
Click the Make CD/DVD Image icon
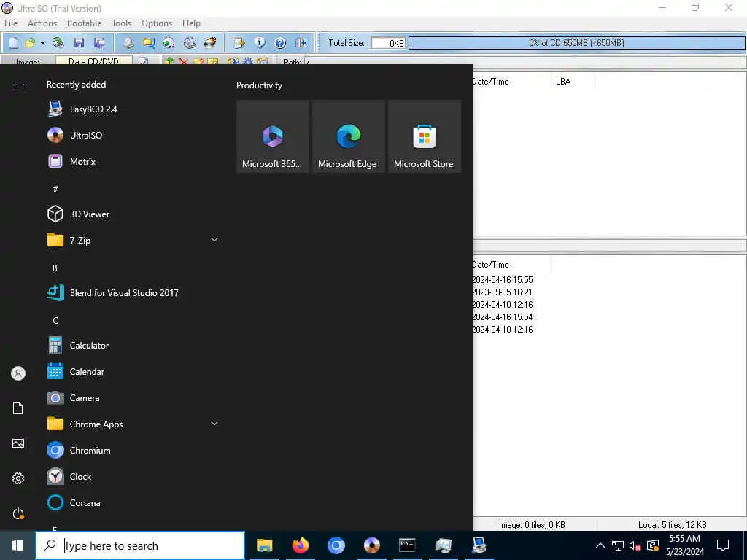(x=128, y=43)
